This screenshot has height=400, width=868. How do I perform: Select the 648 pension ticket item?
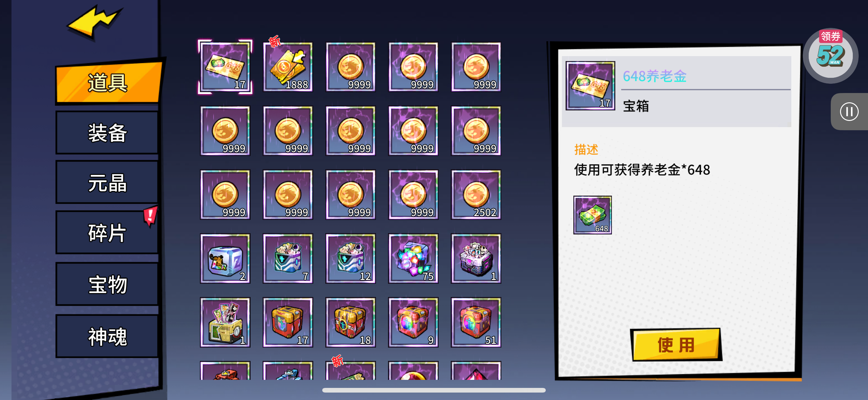coord(225,67)
